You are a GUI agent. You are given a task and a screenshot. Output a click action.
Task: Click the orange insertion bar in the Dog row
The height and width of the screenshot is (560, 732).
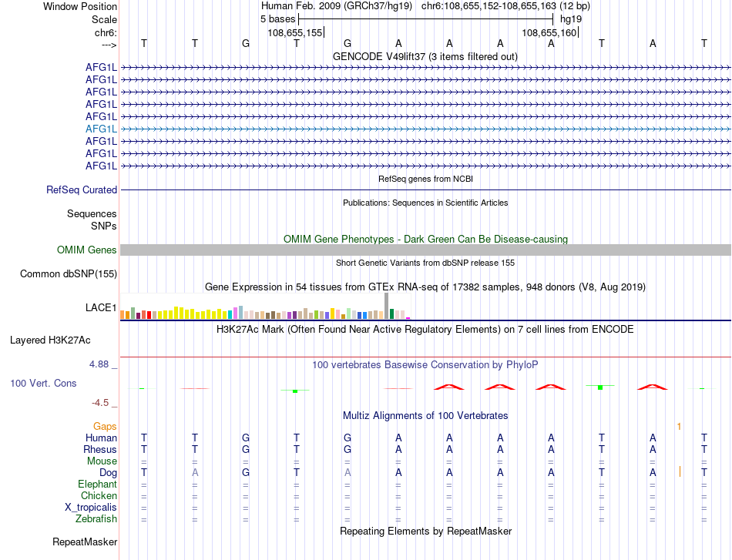(680, 472)
